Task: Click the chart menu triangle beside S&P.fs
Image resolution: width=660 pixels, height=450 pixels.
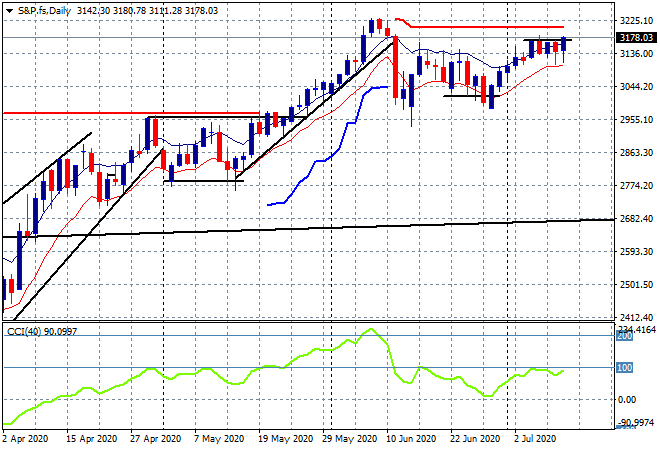Action: [x=9, y=11]
